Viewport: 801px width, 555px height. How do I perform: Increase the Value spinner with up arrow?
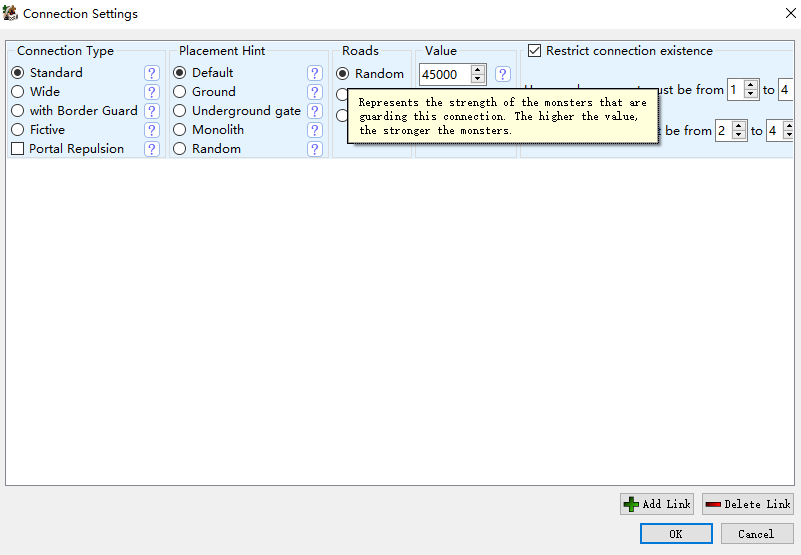pyautogui.click(x=477, y=70)
